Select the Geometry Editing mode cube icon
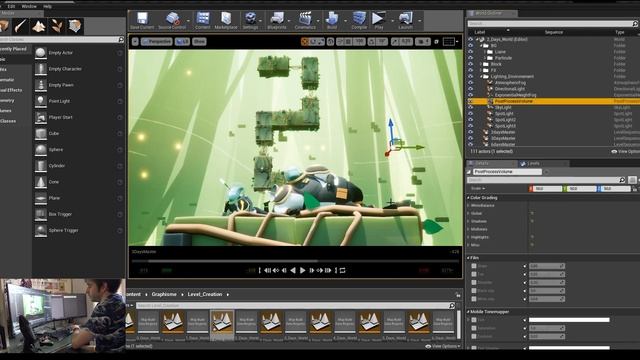The height and width of the screenshot is (360, 640). pyautogui.click(x=75, y=26)
